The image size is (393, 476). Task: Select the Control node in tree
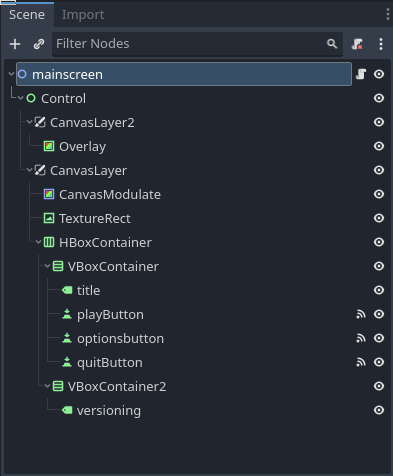(x=63, y=98)
